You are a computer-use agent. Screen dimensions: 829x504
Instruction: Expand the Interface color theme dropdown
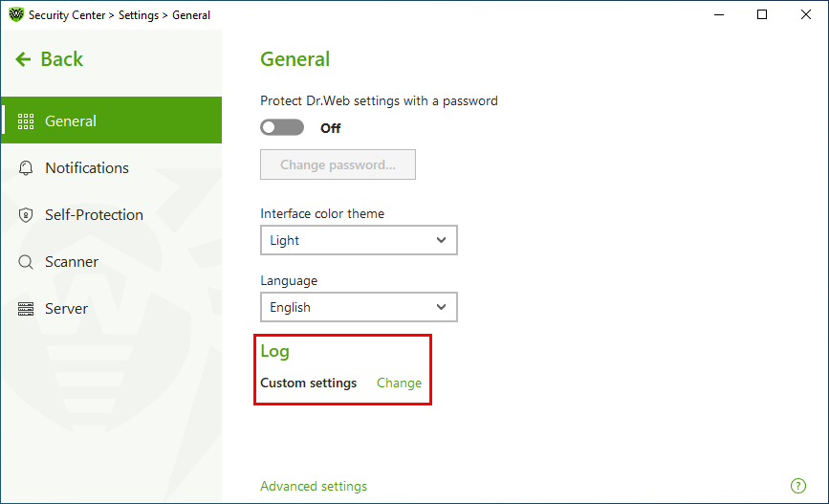pos(359,240)
